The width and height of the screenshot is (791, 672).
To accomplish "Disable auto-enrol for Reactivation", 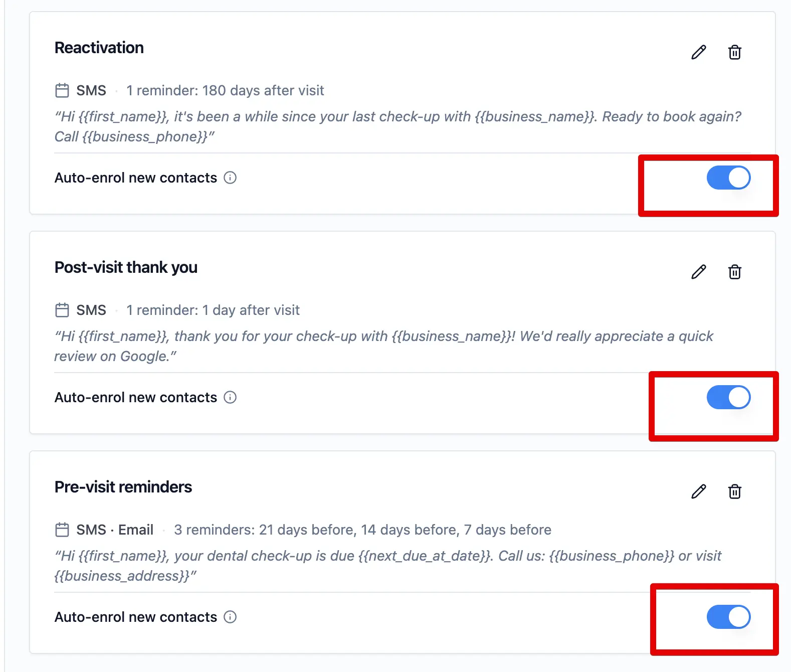I will (x=728, y=178).
